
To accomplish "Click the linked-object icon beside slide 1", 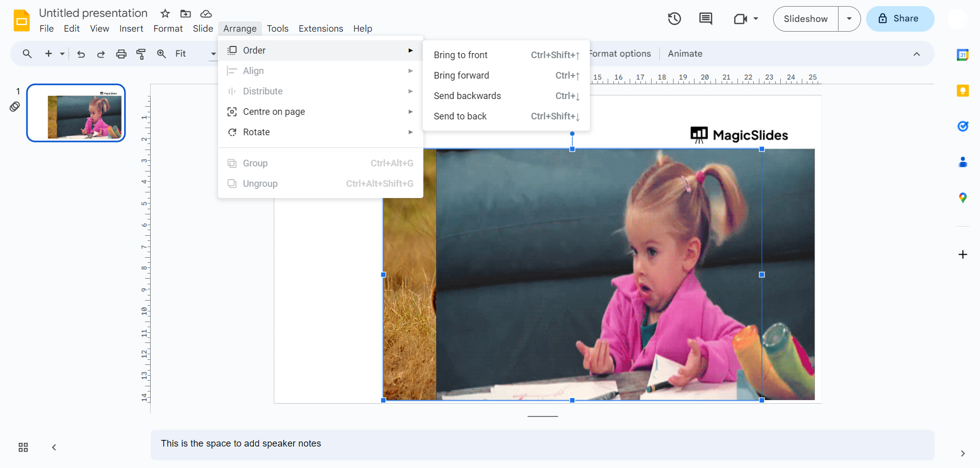I will coord(15,107).
